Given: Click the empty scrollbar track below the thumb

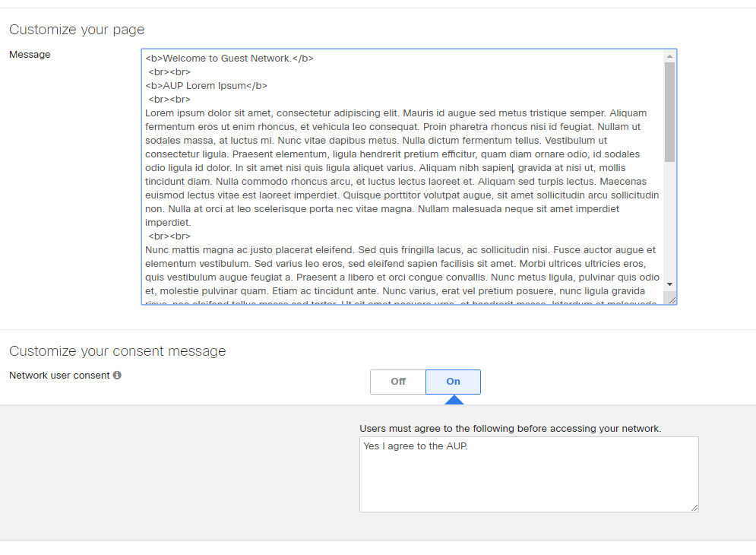Looking at the screenshot, I should (x=669, y=220).
